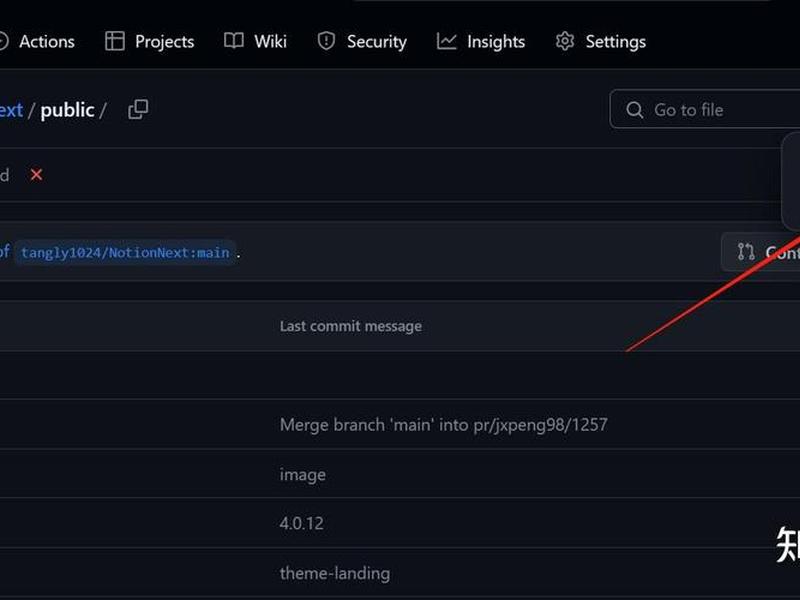Open the Insights tab
Screen dimensions: 800x600
click(481, 41)
